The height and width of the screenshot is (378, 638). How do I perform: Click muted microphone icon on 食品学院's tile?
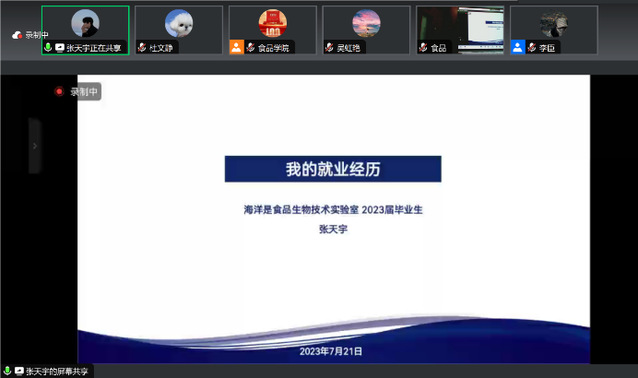coord(251,48)
